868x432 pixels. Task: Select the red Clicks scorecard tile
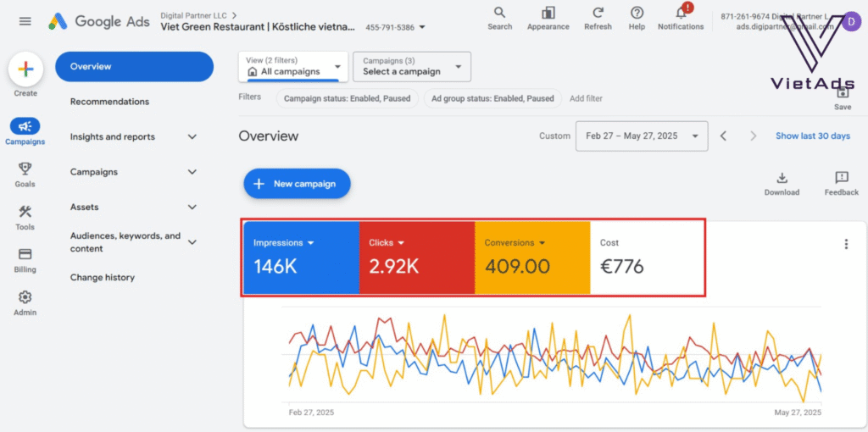pyautogui.click(x=417, y=258)
